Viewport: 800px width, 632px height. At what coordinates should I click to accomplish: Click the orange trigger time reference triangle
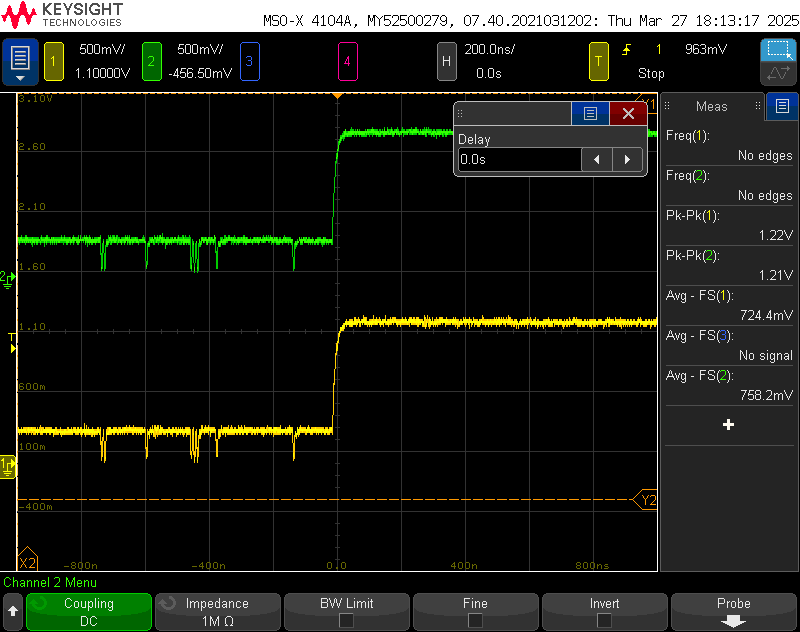coord(337,96)
